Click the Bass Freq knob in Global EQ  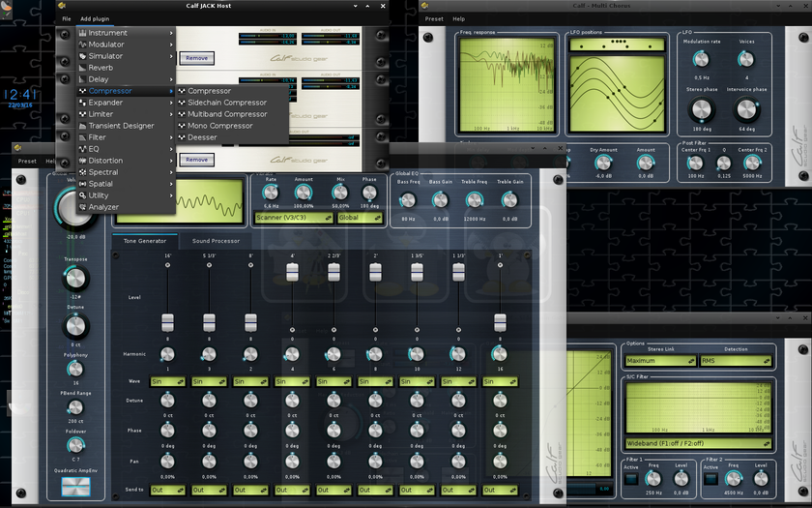408,200
